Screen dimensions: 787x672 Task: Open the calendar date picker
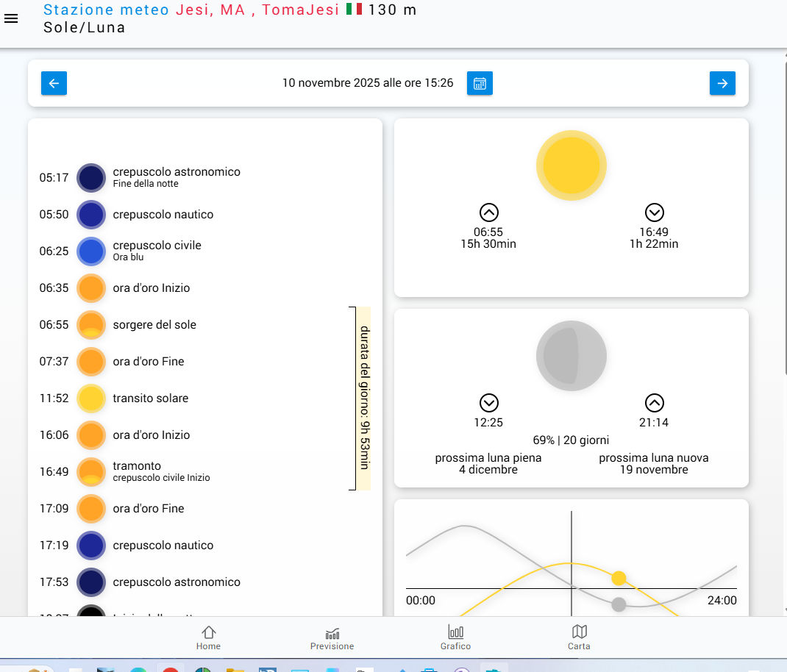[480, 83]
